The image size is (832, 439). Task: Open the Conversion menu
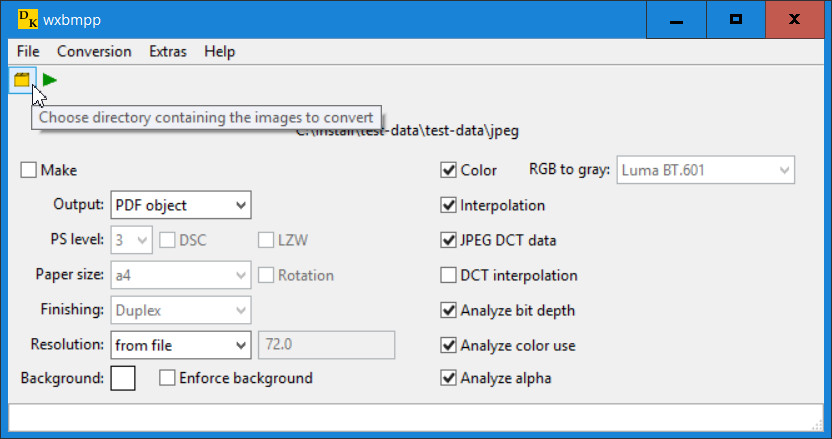click(94, 51)
